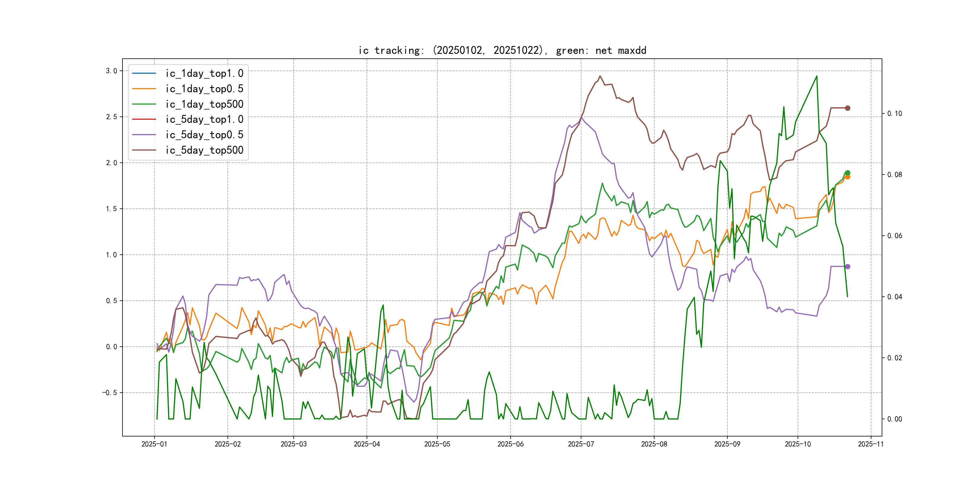This screenshot has height=490, width=980.
Task: Select the ic_5day_top500 legend label
Action: (x=204, y=150)
